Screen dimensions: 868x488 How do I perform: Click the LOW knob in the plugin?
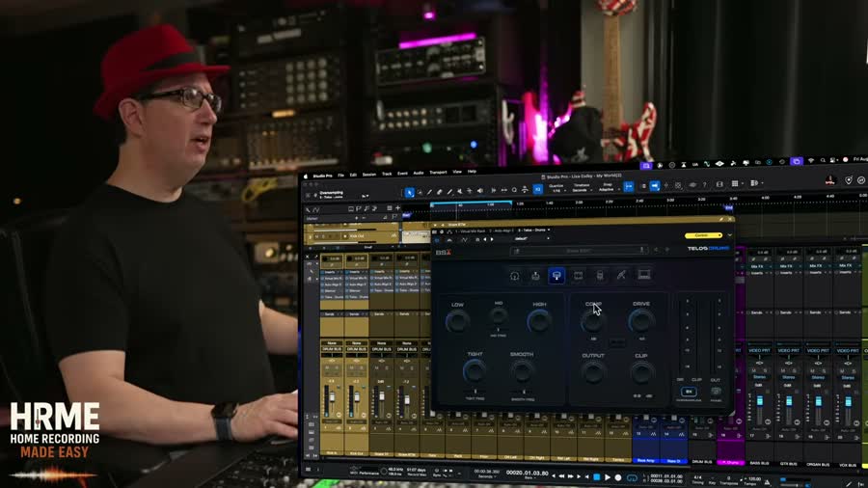(x=457, y=321)
